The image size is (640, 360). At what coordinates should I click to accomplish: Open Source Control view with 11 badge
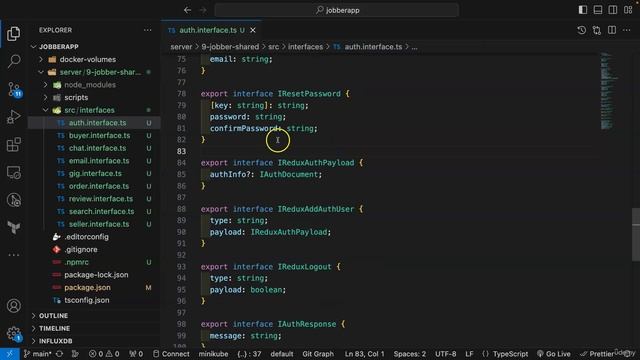click(x=14, y=89)
